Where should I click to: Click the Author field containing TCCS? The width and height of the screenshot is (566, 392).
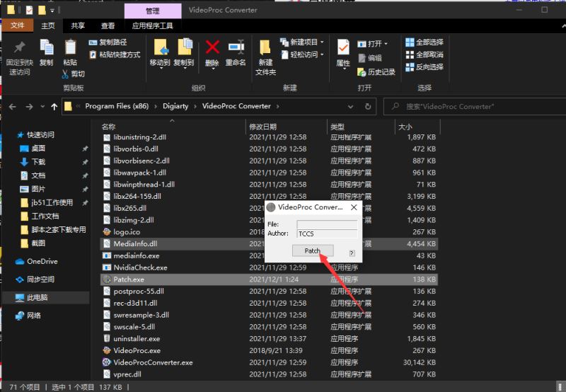(327, 234)
